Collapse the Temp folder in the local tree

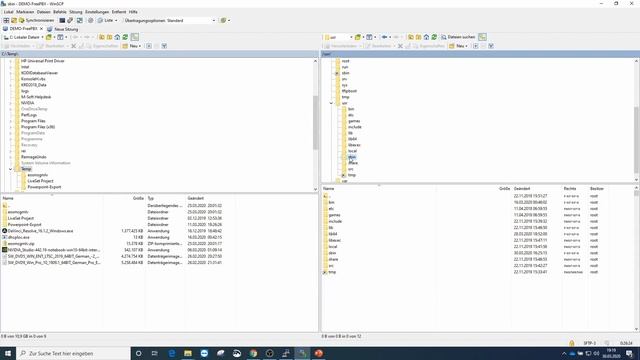[11, 169]
